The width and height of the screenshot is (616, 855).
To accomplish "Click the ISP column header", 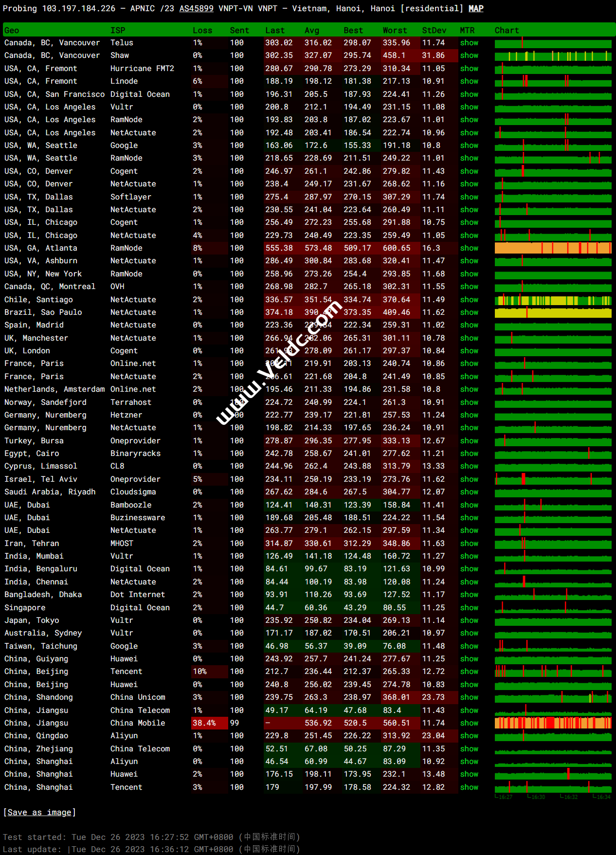I will [x=118, y=30].
